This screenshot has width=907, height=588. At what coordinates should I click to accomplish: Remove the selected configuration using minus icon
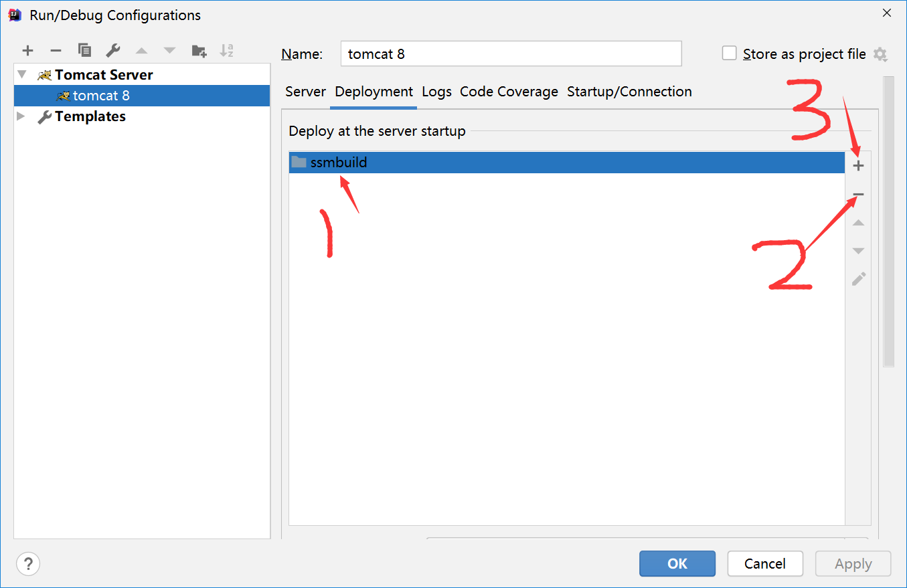56,50
